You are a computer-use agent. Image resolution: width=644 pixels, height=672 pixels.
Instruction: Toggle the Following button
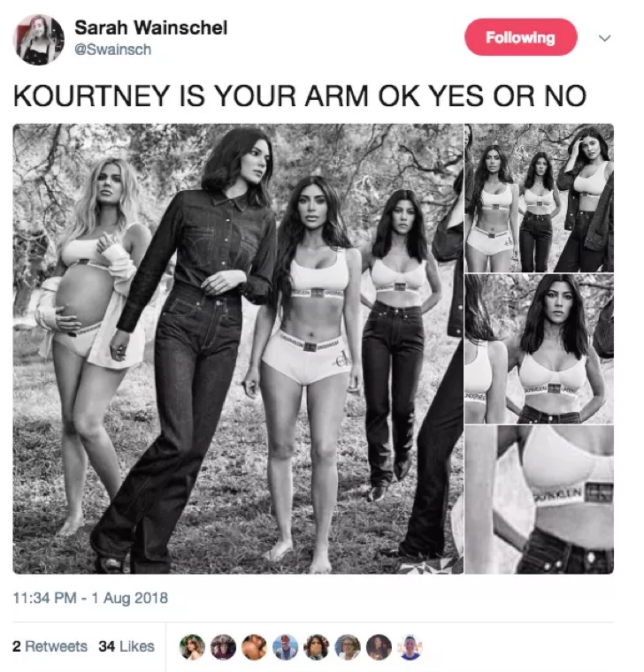[520, 37]
